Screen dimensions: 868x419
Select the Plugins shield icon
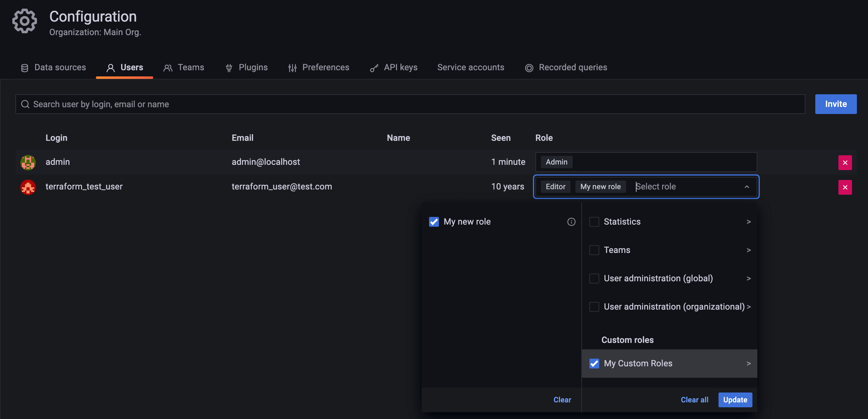tap(229, 67)
